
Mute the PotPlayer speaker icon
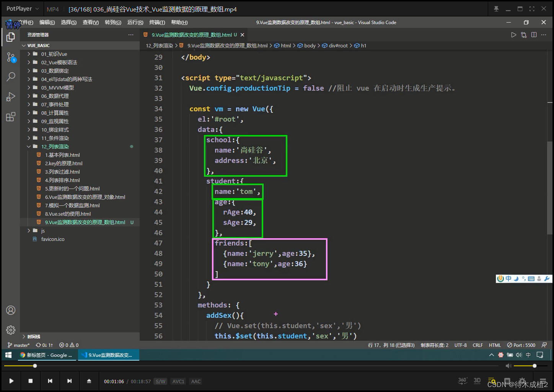508,366
